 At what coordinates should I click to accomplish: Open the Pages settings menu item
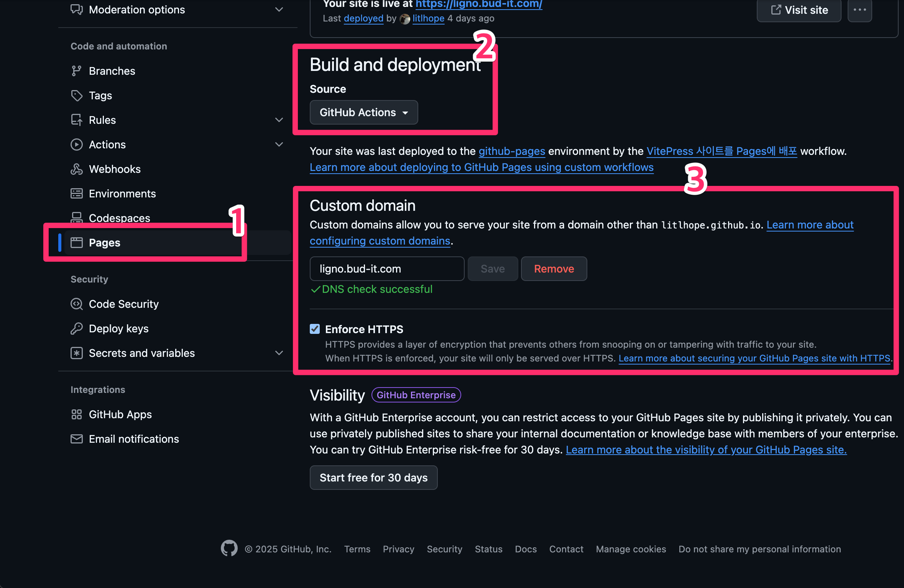[105, 243]
